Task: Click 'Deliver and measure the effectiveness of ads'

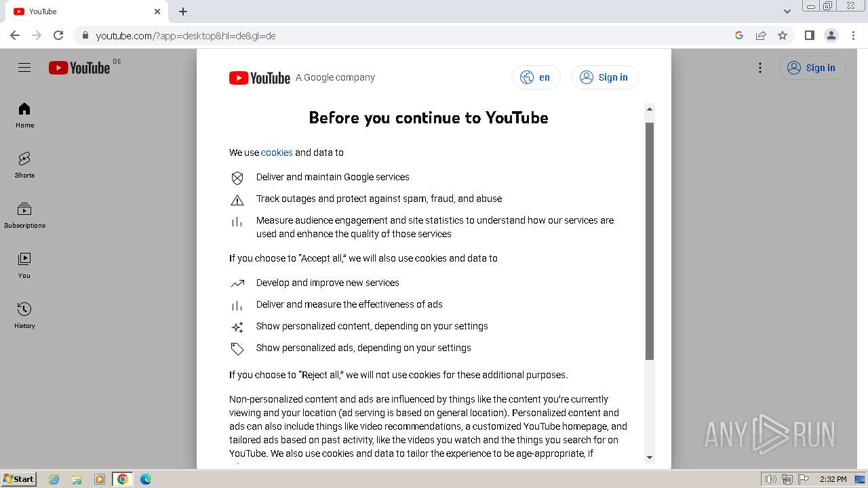Action: 349,304
